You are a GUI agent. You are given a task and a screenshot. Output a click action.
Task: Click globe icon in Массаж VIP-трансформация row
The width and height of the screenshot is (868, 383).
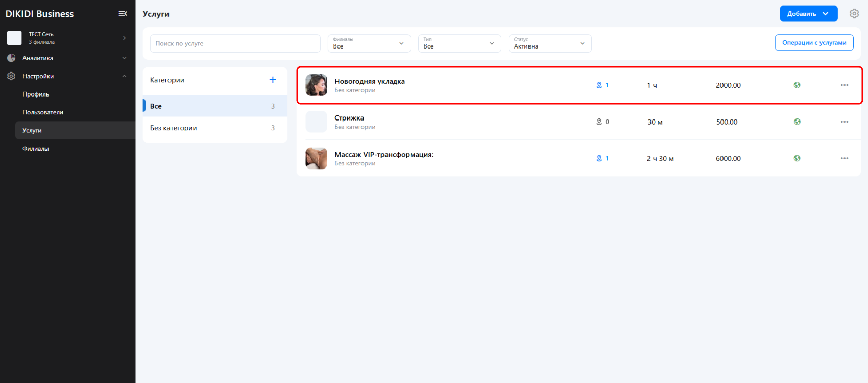(797, 158)
